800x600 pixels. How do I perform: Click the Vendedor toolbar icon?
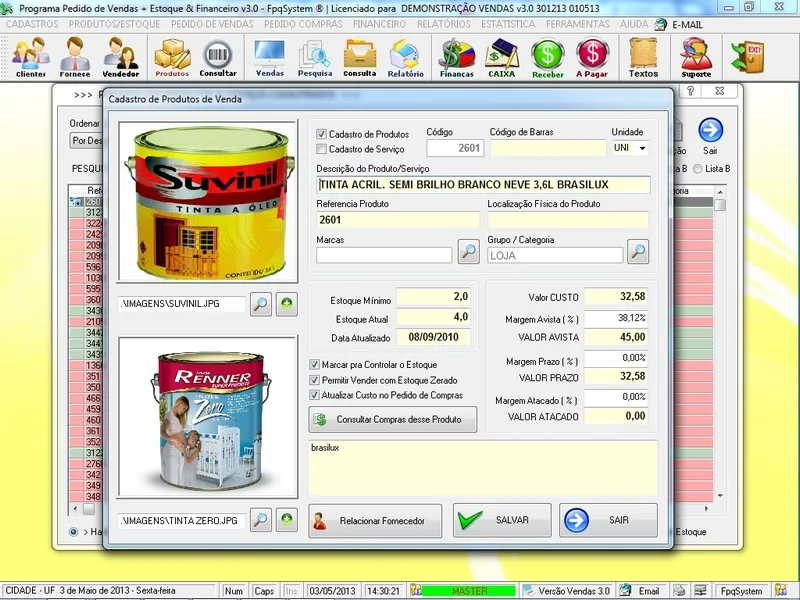(x=120, y=57)
